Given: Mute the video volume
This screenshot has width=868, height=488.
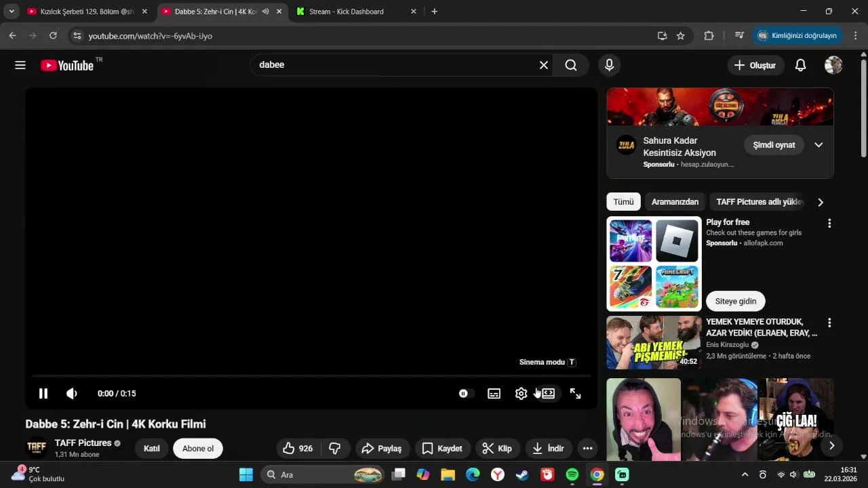Looking at the screenshot, I should (x=72, y=393).
